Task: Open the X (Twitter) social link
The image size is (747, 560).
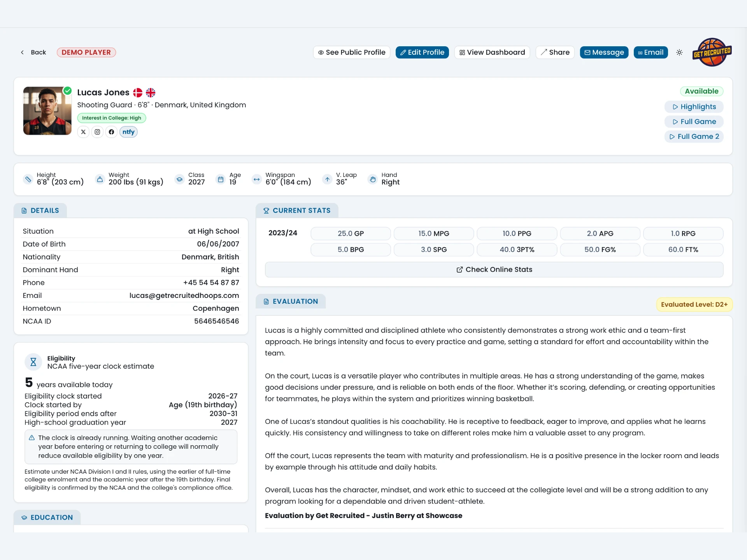Action: point(83,132)
